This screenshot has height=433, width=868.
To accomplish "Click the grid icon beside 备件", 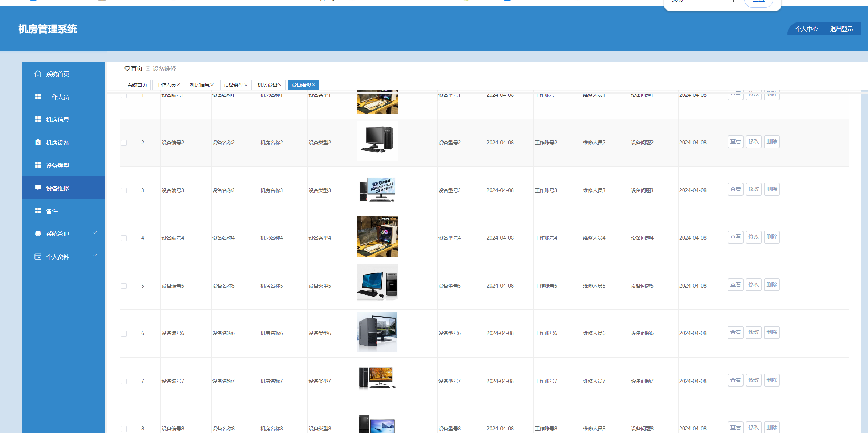I will (38, 211).
